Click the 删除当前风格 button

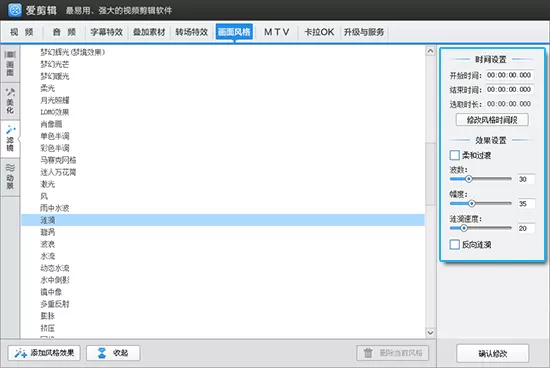point(393,353)
